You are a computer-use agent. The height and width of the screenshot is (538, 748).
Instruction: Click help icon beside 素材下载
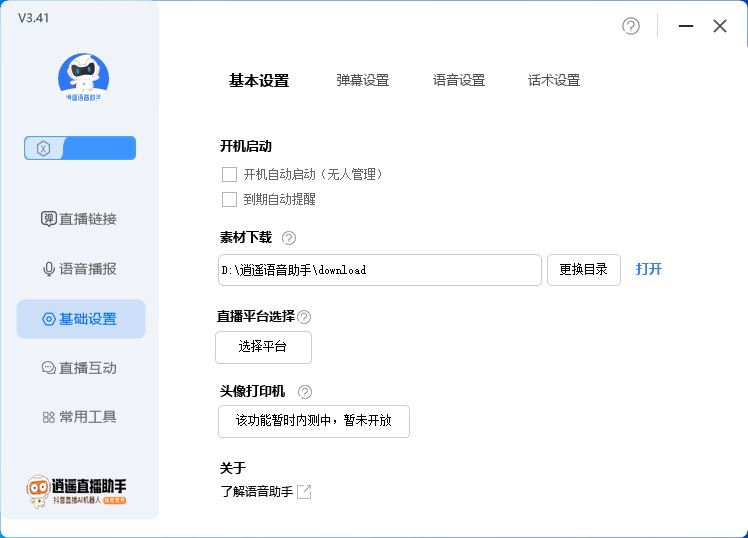(x=289, y=238)
